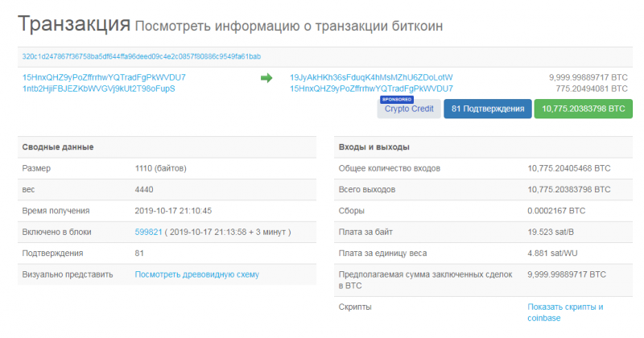Open output address 15HnxQHZ9y… right of arrow

tap(371, 89)
